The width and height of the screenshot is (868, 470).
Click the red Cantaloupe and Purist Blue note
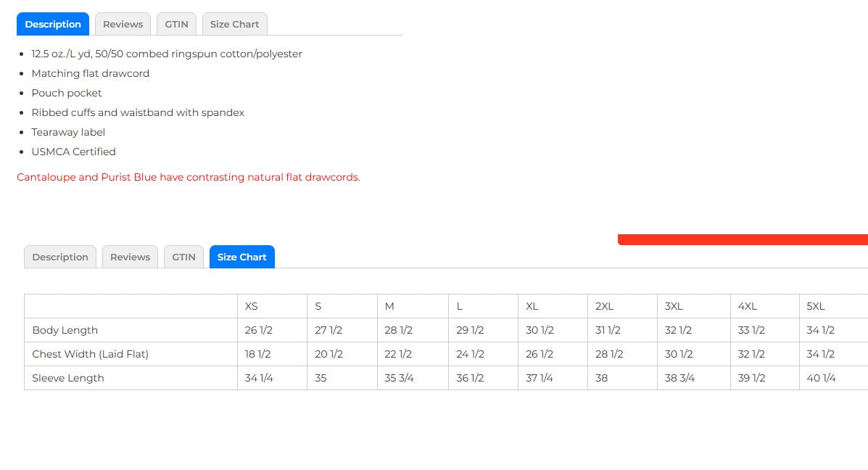[x=189, y=177]
